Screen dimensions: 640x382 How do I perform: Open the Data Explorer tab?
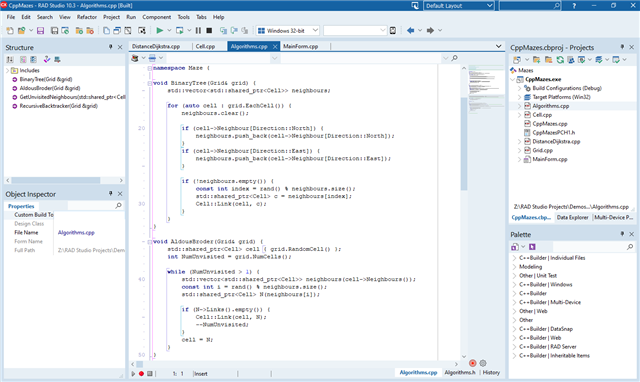[572, 218]
